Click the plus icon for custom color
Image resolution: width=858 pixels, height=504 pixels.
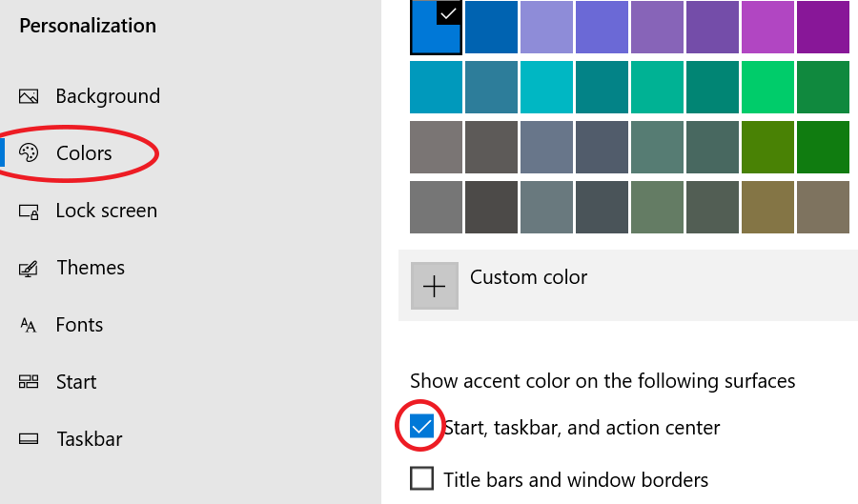[x=434, y=286]
